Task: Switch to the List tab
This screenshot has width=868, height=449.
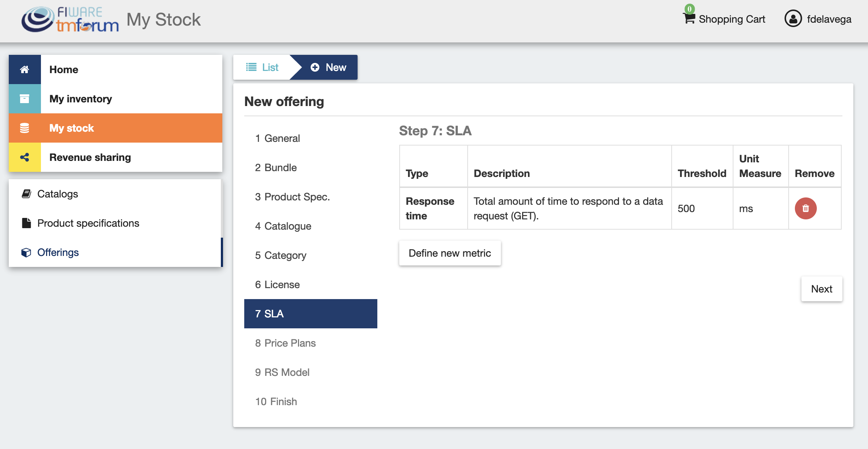Action: coord(262,67)
